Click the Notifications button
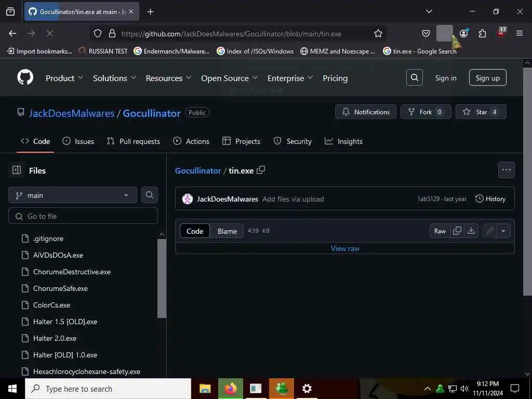Screen dimensions: 532x399 (365, 112)
